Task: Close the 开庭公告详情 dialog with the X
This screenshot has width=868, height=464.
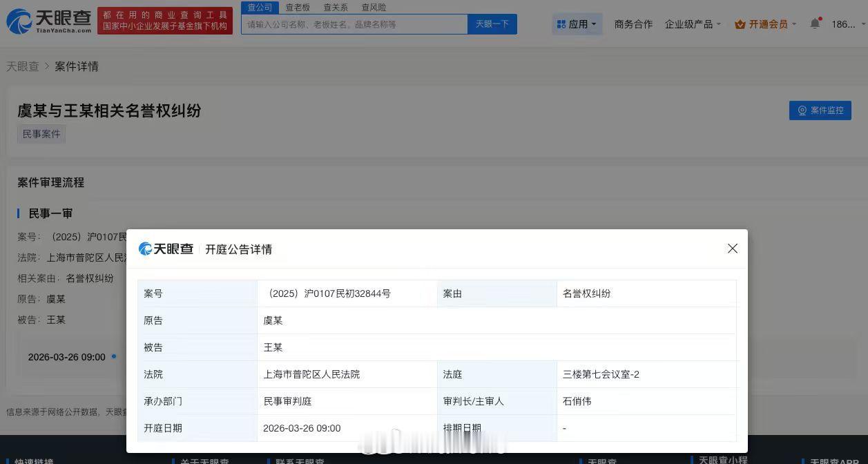Action: tap(733, 248)
